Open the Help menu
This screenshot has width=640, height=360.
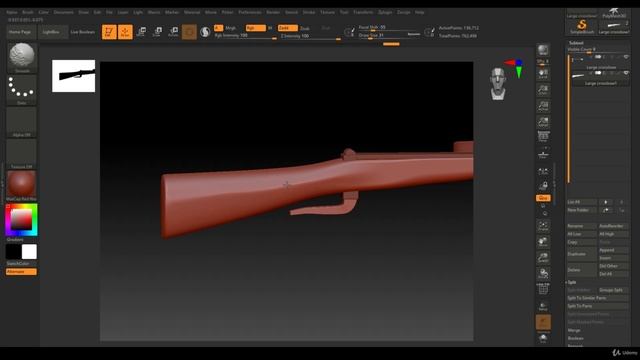click(420, 12)
